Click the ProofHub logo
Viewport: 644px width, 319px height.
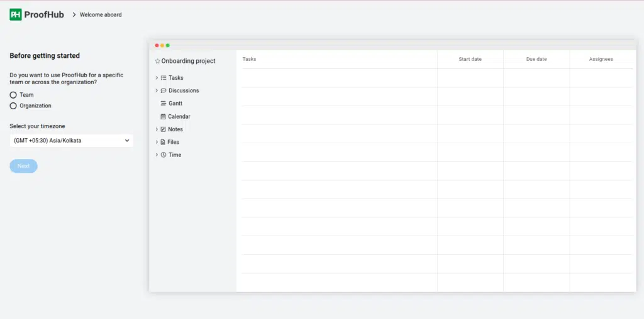tap(36, 15)
